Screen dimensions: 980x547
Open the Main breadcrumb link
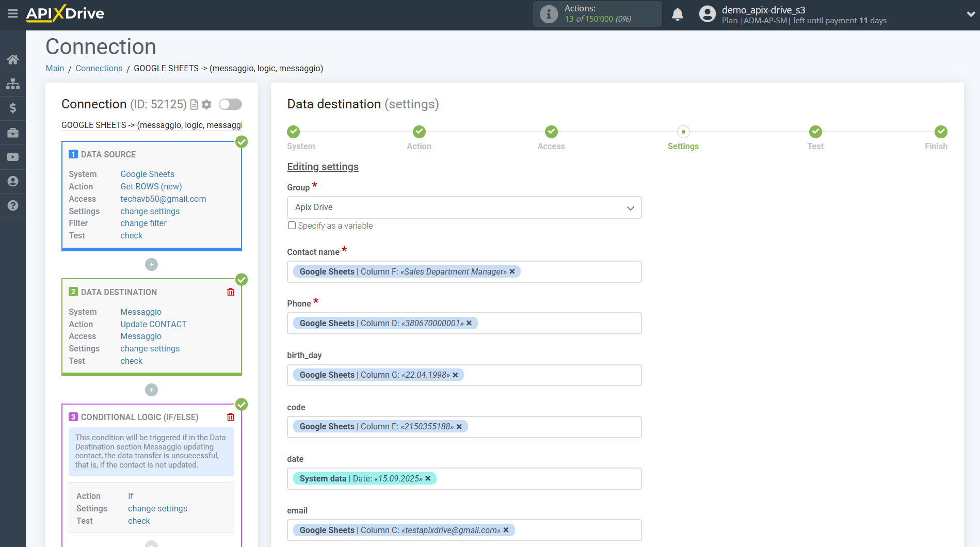(x=55, y=68)
